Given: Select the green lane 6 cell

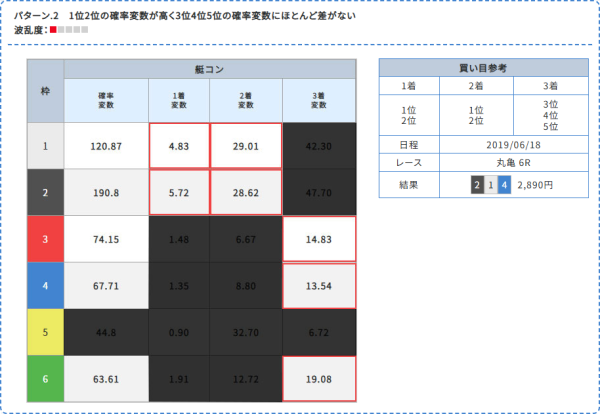Looking at the screenshot, I should pyautogui.click(x=46, y=379).
